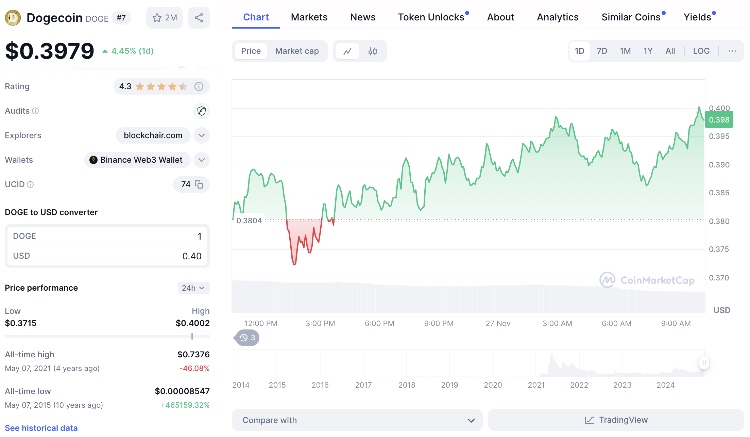Click the 27 Nov axis label
The width and height of the screenshot is (750, 437).
tap(498, 324)
